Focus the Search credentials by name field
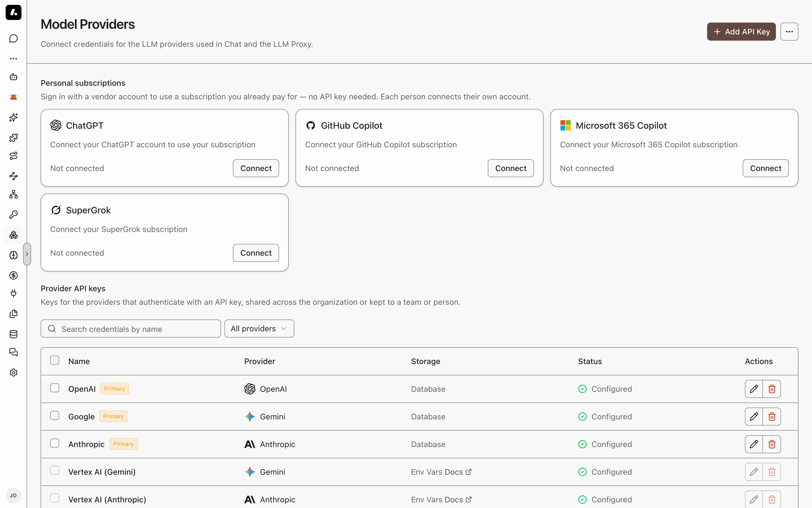Image resolution: width=812 pixels, height=508 pixels. pos(131,329)
